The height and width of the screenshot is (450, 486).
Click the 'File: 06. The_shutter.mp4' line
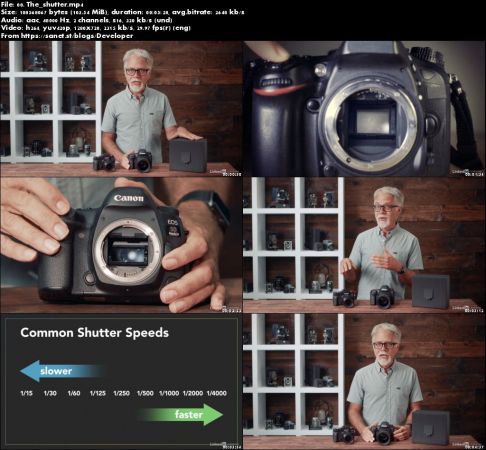[x=42, y=4]
